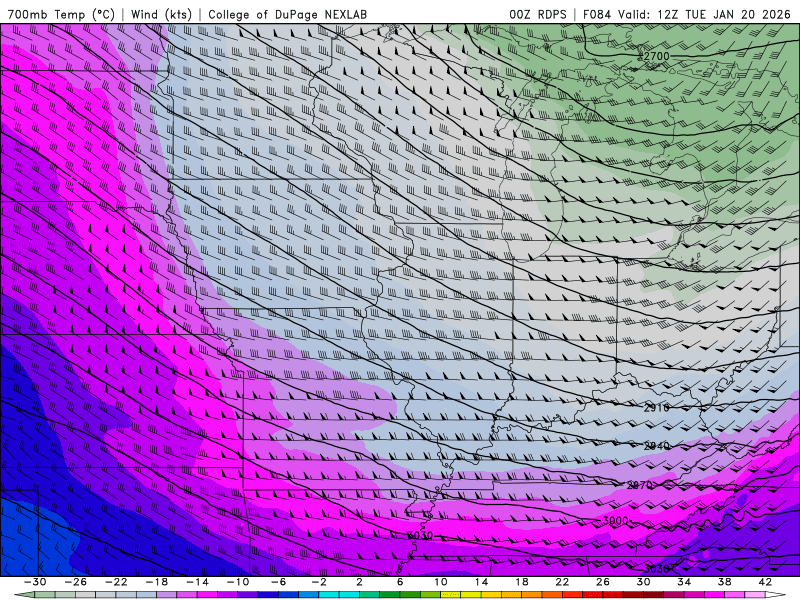Click the "700mb Temp (°C)" title text
This screenshot has height=600, width=800.
[x=61, y=14]
